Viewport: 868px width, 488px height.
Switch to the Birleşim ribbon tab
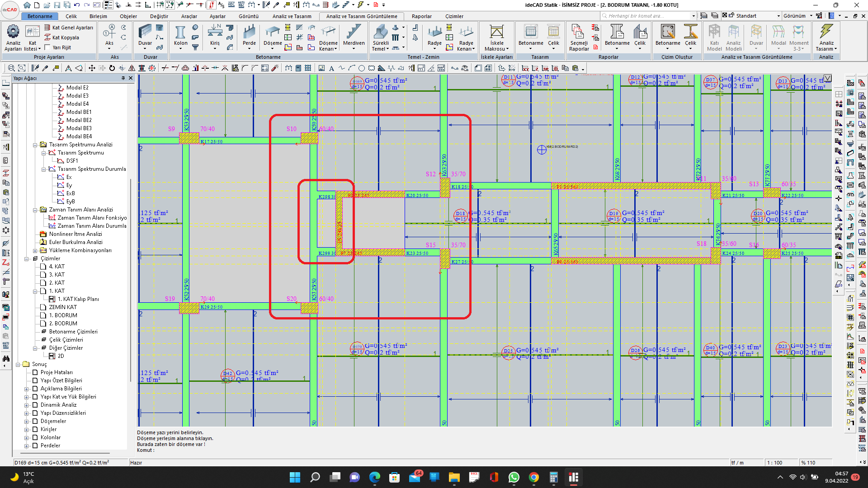click(98, 16)
